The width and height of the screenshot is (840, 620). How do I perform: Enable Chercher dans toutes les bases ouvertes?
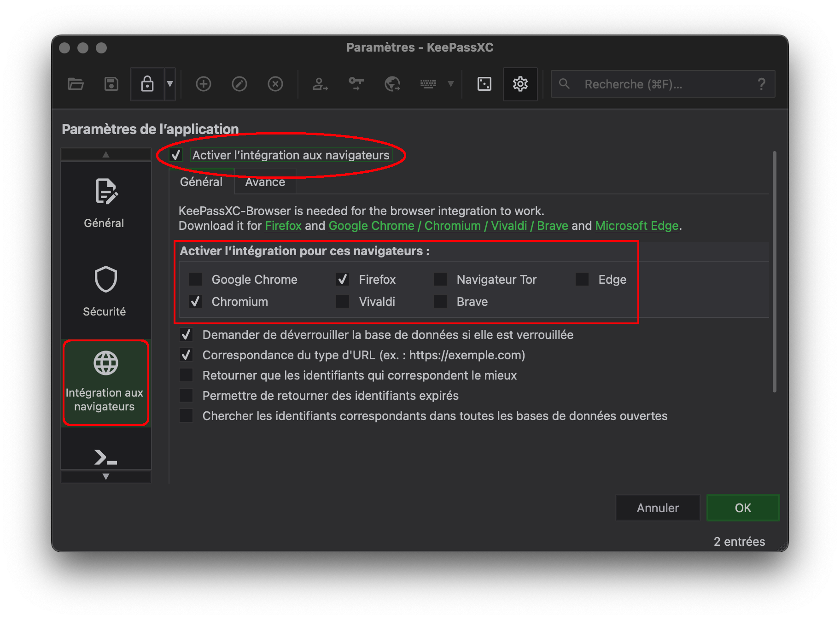[x=186, y=415]
